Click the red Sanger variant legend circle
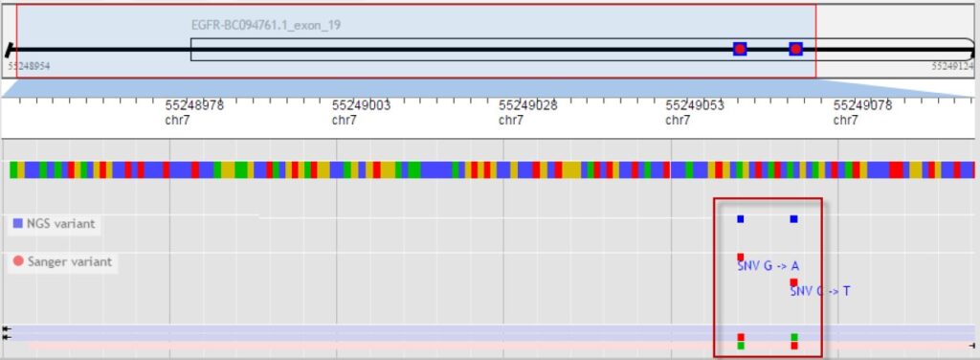 pyautogui.click(x=18, y=261)
